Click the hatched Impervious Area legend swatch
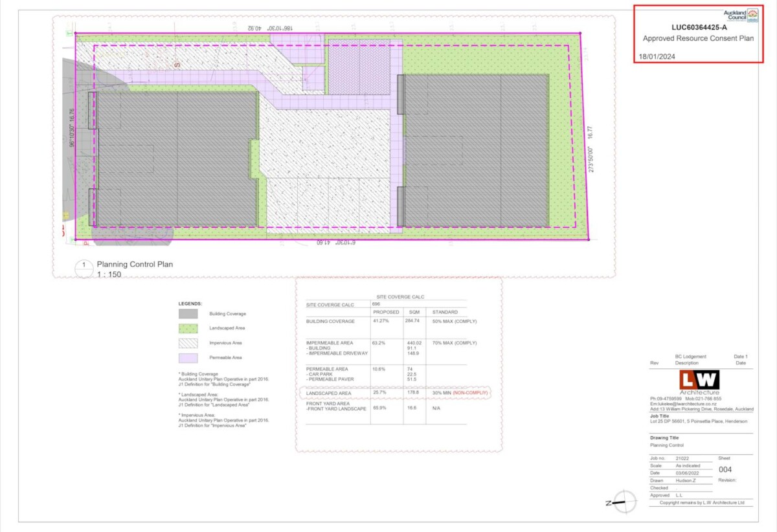The image size is (777, 532). pos(188,343)
